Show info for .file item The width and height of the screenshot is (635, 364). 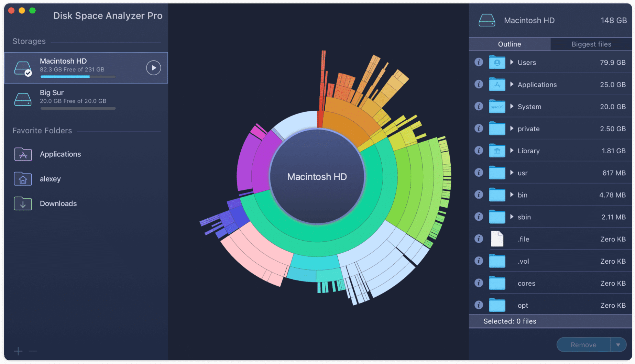479,239
